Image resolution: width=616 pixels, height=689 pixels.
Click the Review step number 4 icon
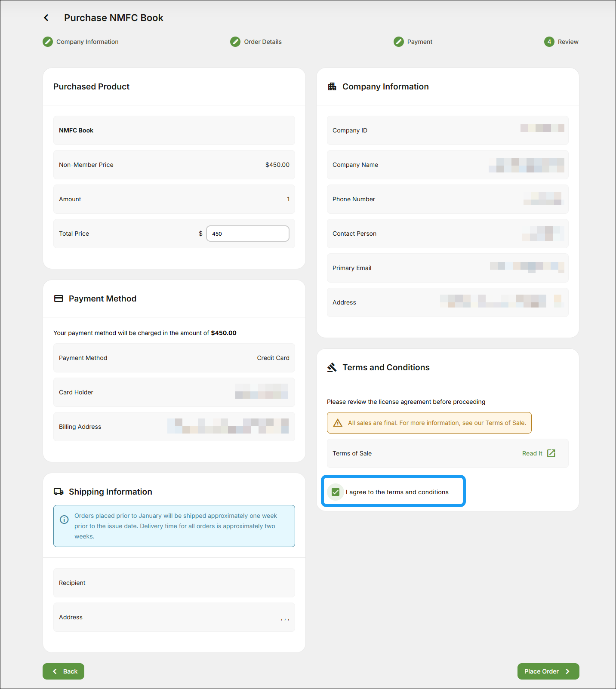coord(549,42)
